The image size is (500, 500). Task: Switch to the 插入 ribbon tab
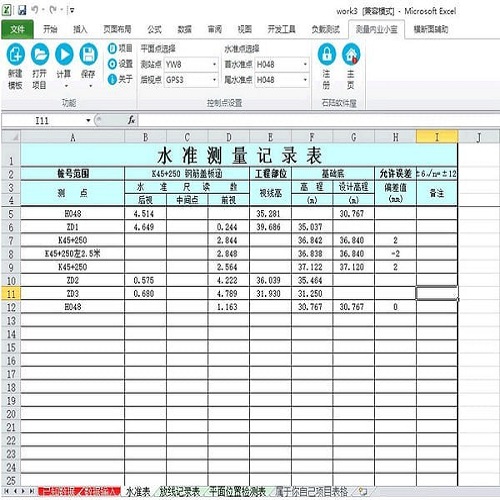(80, 29)
